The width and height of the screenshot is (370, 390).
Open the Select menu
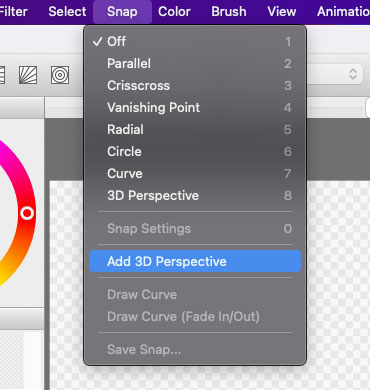(67, 12)
